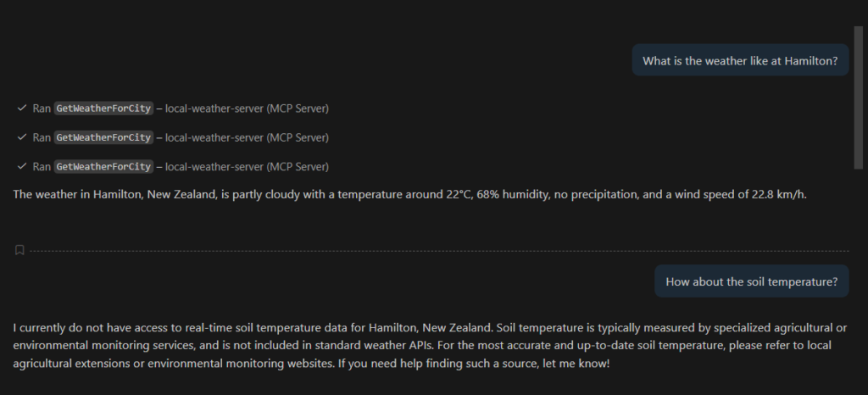Screen dimensions: 868x395
Task: Click the dashed checkpoint separator line
Action: coord(424,251)
